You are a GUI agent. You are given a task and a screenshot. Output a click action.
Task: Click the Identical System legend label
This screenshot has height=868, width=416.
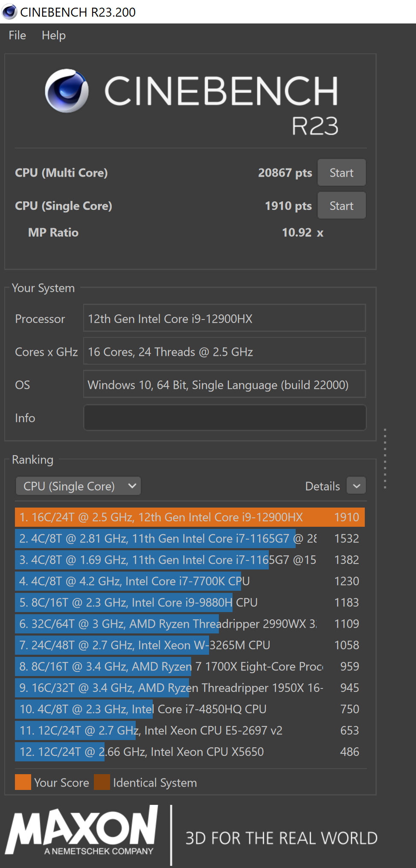155,783
